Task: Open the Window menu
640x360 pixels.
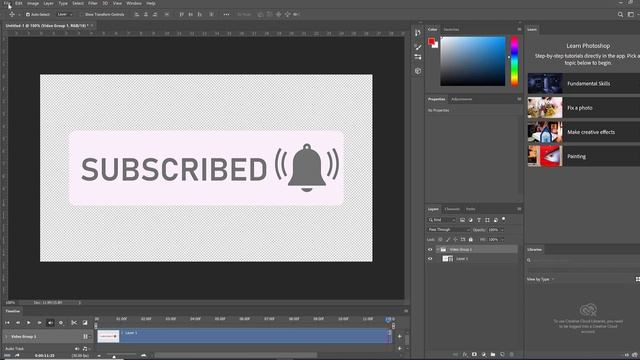Action: (x=133, y=3)
